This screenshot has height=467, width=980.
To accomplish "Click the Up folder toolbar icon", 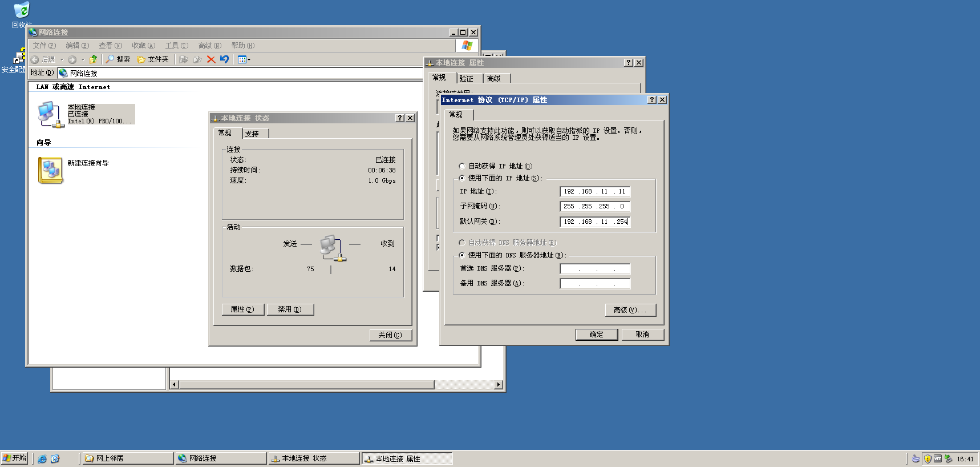I will tap(94, 59).
